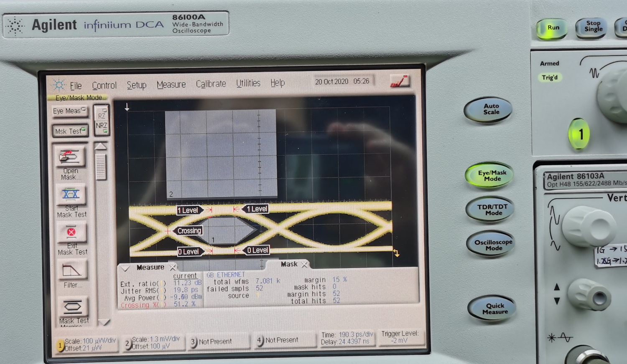Click the margin 15 % value
627x364 pixels.
coord(339,280)
